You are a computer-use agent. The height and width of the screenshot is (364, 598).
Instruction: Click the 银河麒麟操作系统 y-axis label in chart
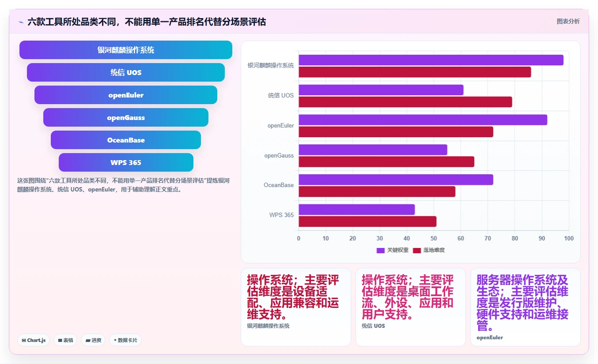click(270, 65)
